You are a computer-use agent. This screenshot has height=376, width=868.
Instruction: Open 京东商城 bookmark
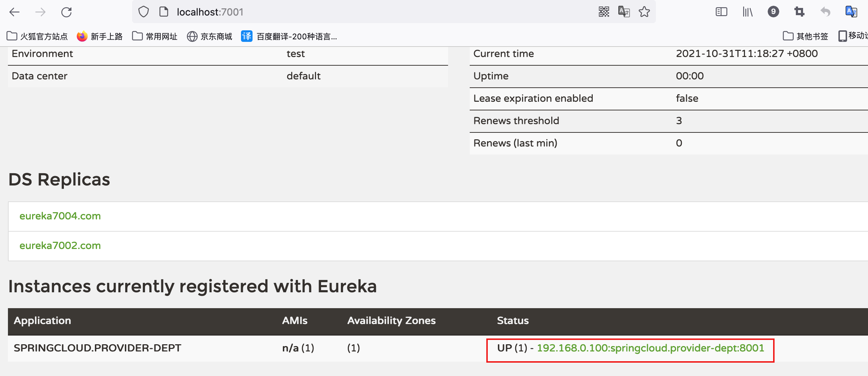coord(209,36)
